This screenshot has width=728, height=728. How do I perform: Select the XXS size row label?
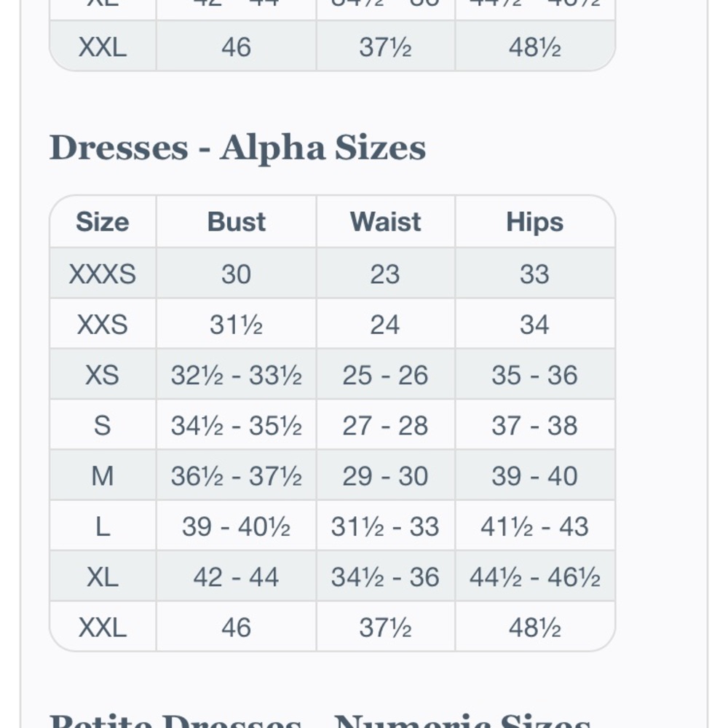[x=103, y=325]
